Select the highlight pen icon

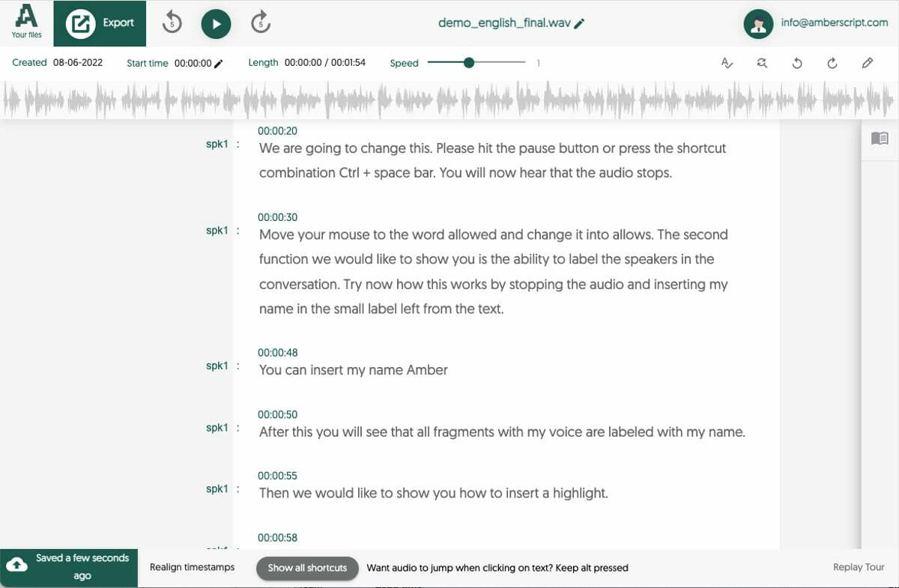[x=868, y=63]
